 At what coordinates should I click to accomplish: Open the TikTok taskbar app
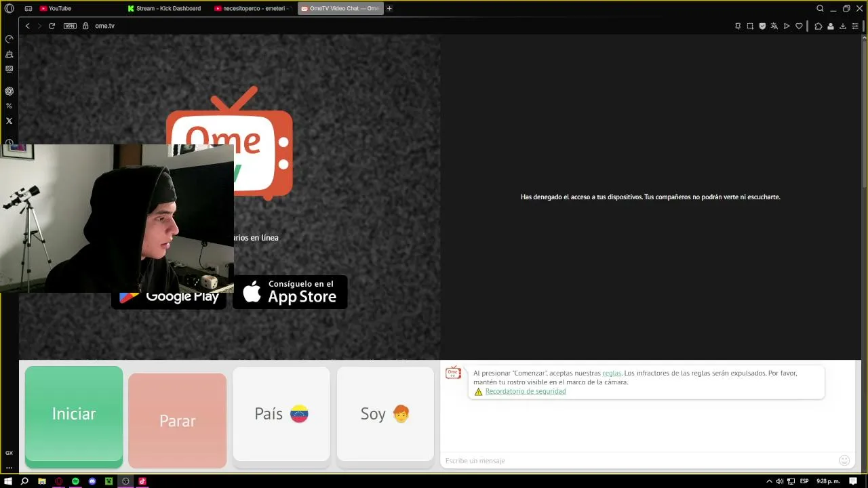tap(142, 481)
